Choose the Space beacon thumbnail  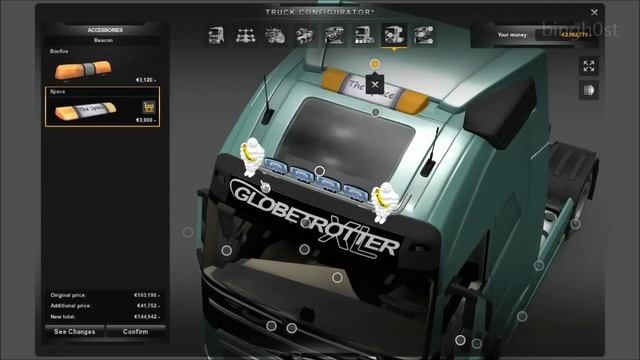[86, 110]
